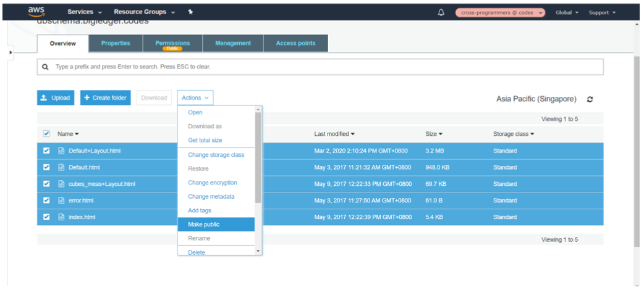Switch to the Permissions tab
644x290 pixels.
[172, 43]
